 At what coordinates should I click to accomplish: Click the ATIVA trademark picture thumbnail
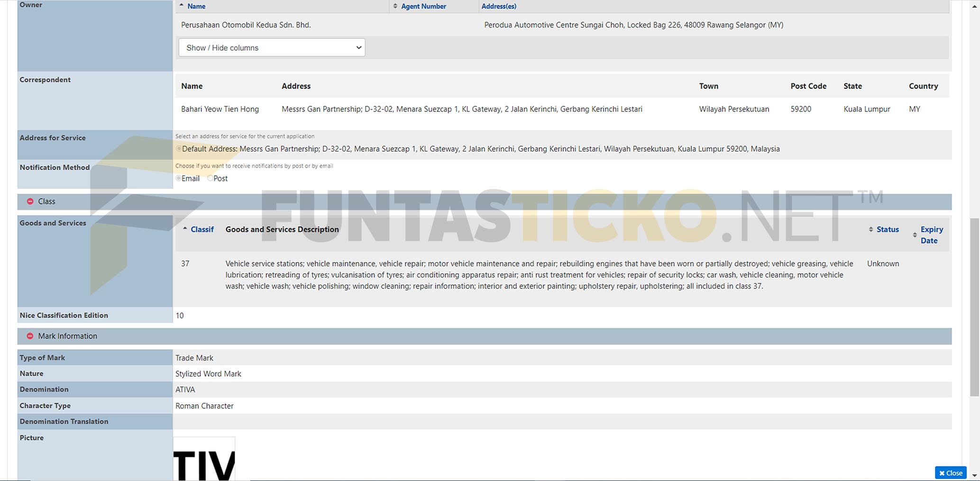204,459
